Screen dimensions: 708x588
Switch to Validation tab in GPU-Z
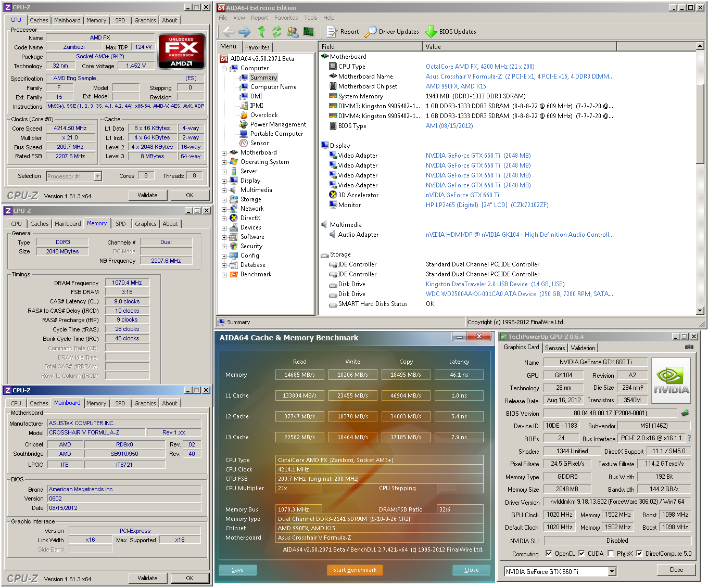tap(583, 348)
